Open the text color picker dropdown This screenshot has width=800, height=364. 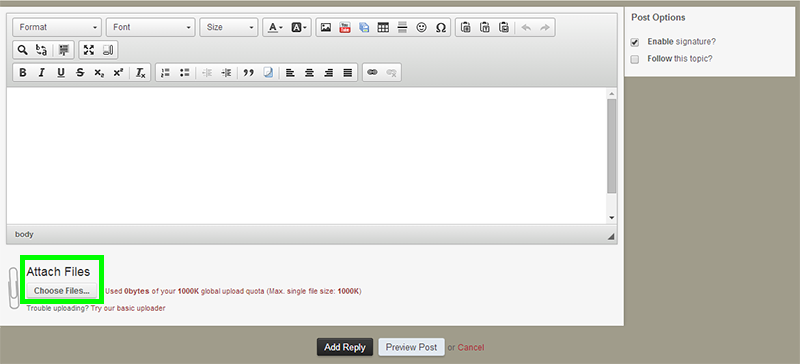pos(276,28)
